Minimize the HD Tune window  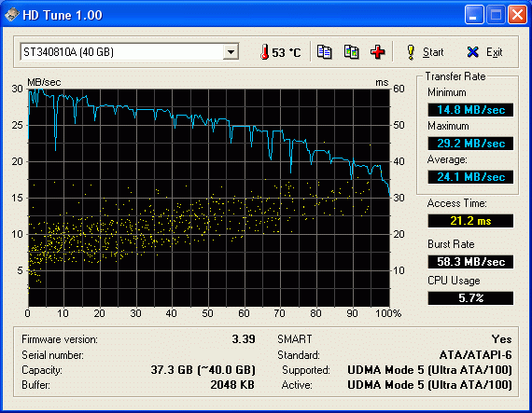coord(474,15)
